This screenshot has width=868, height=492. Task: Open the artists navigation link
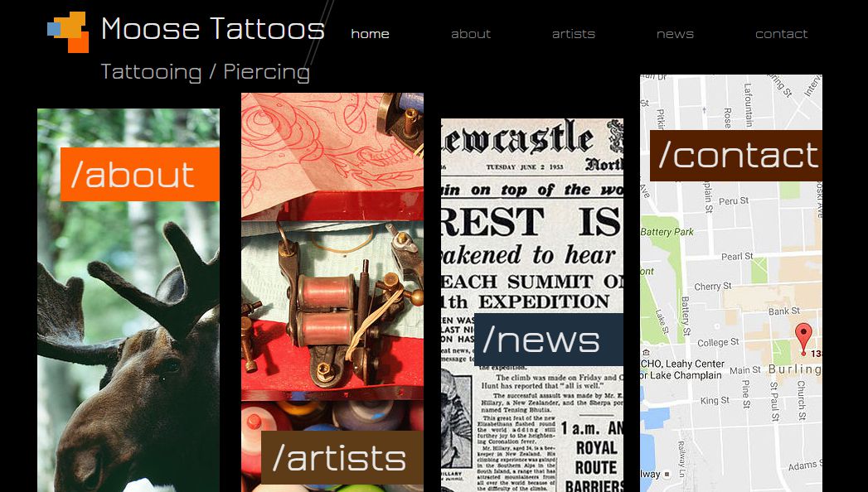(573, 34)
